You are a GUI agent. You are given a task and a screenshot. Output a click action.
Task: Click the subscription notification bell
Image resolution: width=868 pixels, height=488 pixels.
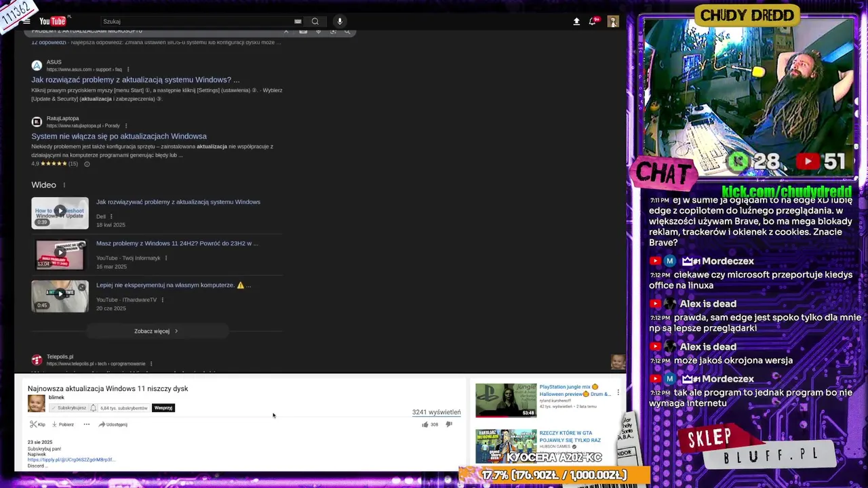[94, 408]
